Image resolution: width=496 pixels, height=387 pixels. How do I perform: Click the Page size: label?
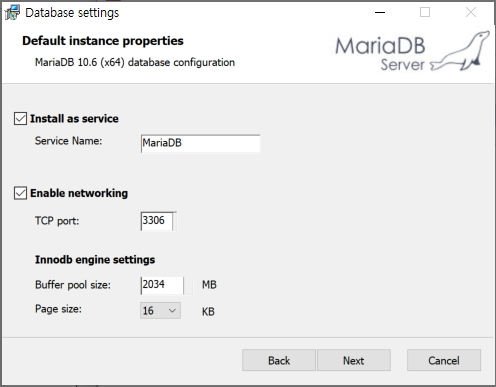tap(58, 309)
